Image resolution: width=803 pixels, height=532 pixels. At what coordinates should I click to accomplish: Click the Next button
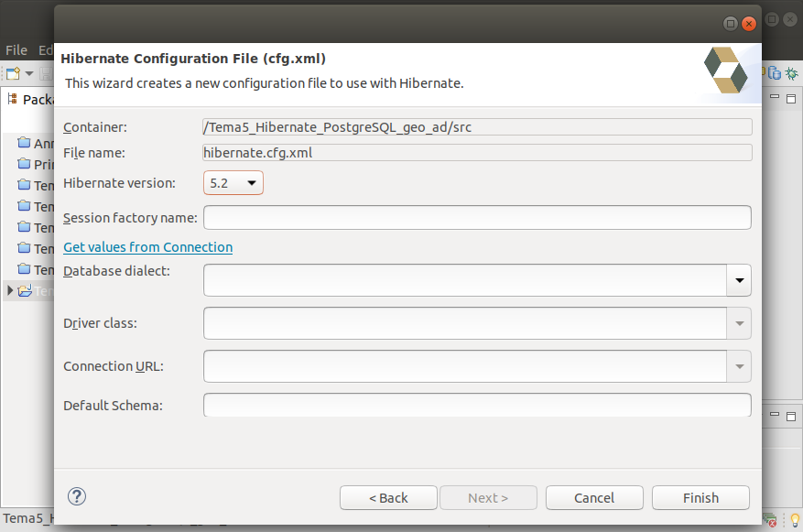coord(488,498)
